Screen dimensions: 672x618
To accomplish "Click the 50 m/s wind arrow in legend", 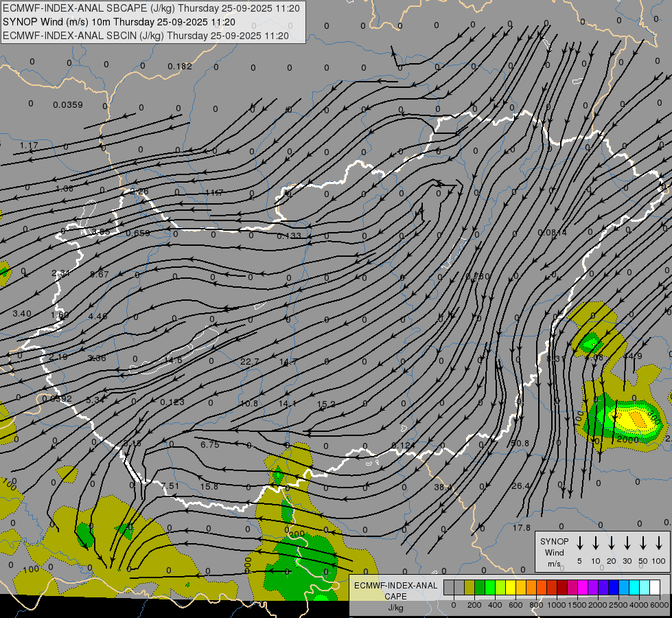I will point(643,543).
